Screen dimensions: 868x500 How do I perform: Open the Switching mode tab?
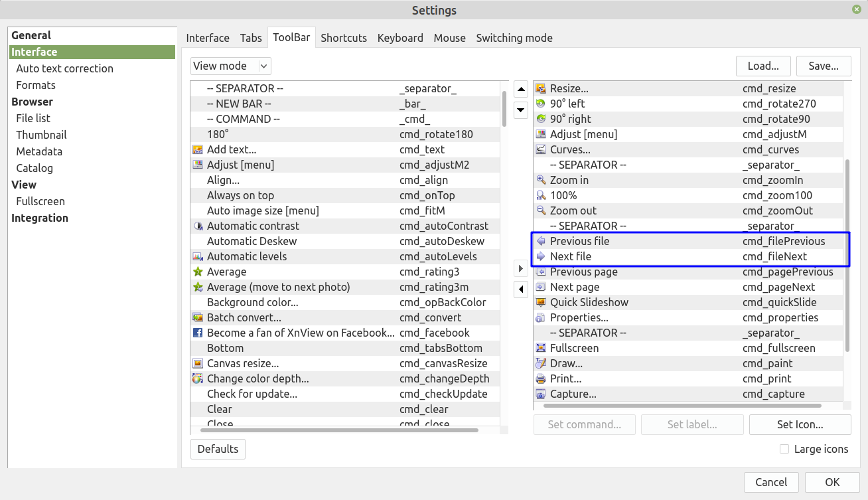514,38
